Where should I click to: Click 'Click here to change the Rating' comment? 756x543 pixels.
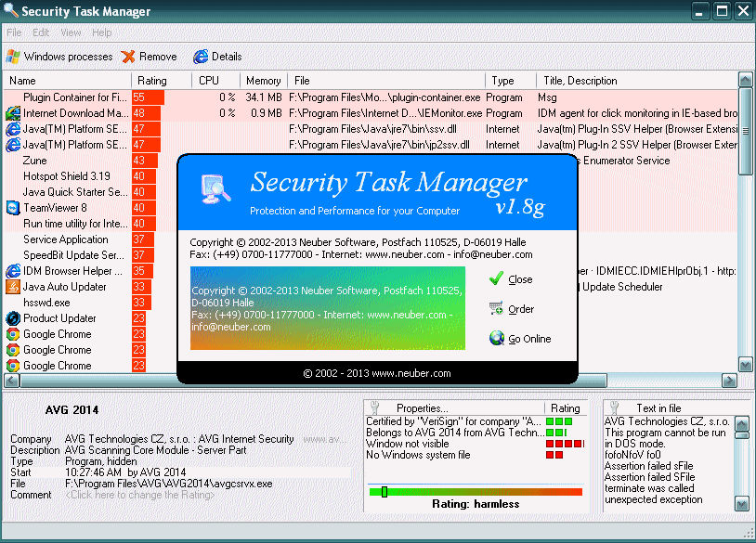[x=140, y=495]
